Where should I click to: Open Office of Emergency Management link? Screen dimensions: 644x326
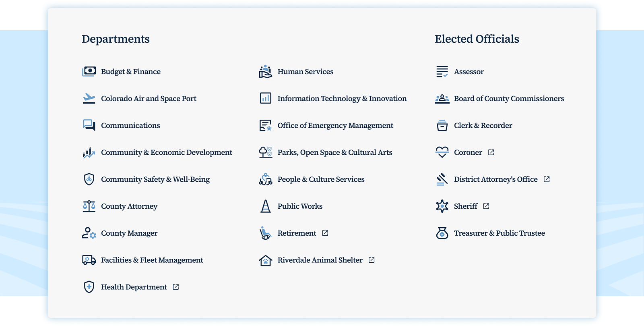coord(335,125)
